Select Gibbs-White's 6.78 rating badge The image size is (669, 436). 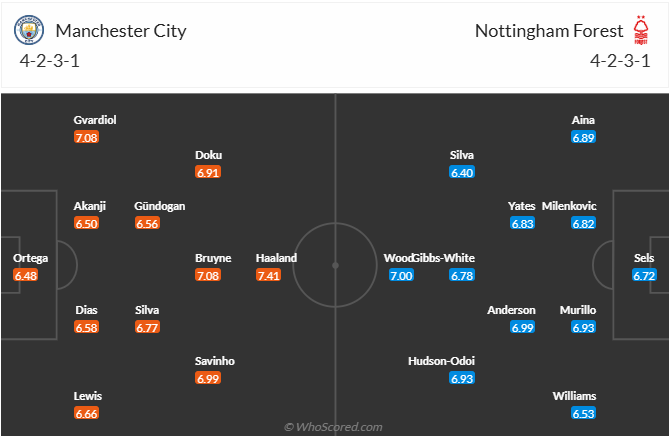coord(462,275)
